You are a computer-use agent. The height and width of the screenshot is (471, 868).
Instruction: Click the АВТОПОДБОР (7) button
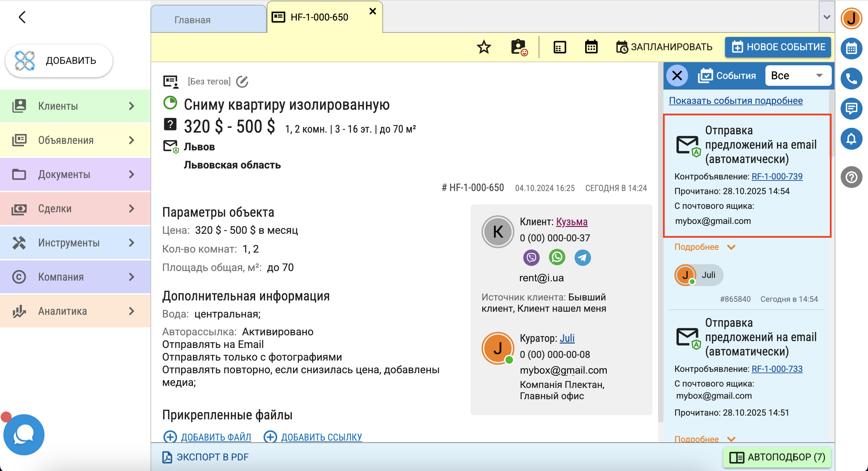(x=777, y=457)
